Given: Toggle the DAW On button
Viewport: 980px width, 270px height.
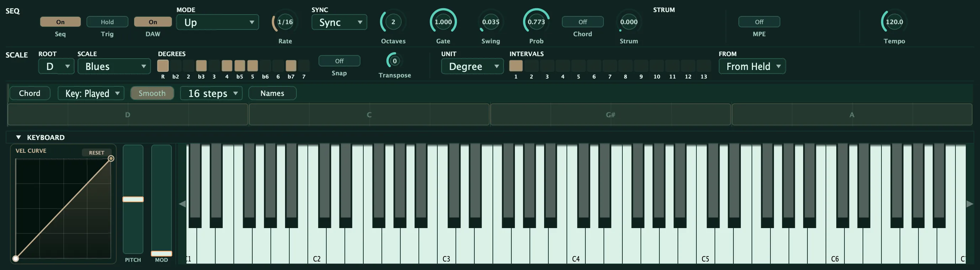Looking at the screenshot, I should pyautogui.click(x=153, y=22).
